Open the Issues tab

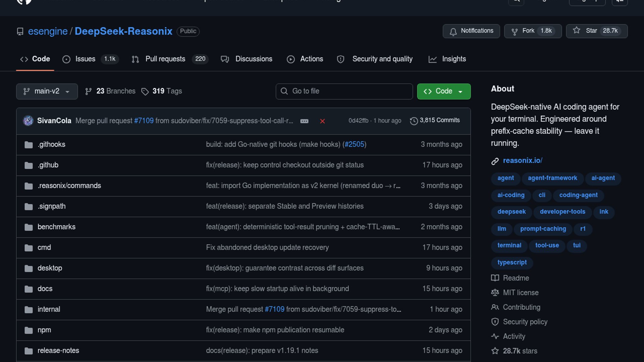(90, 59)
